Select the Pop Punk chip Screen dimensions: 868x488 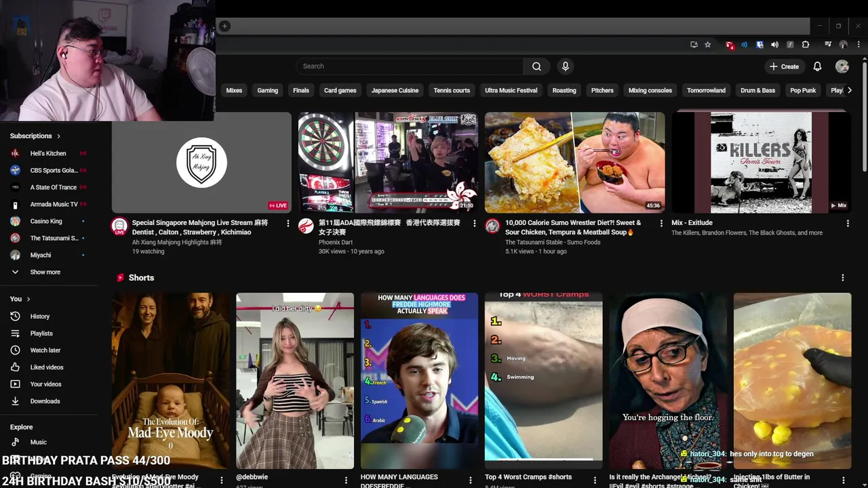(803, 90)
